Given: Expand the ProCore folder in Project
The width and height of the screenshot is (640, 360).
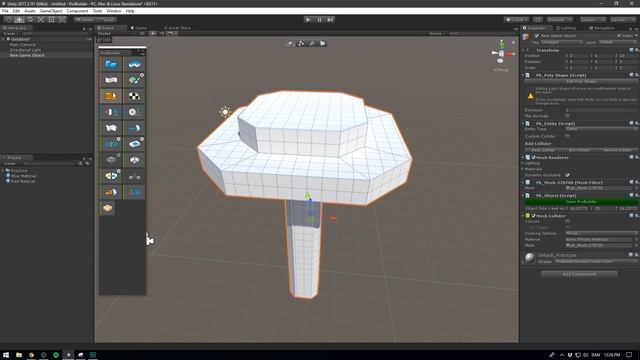Looking at the screenshot, I should (x=3, y=171).
